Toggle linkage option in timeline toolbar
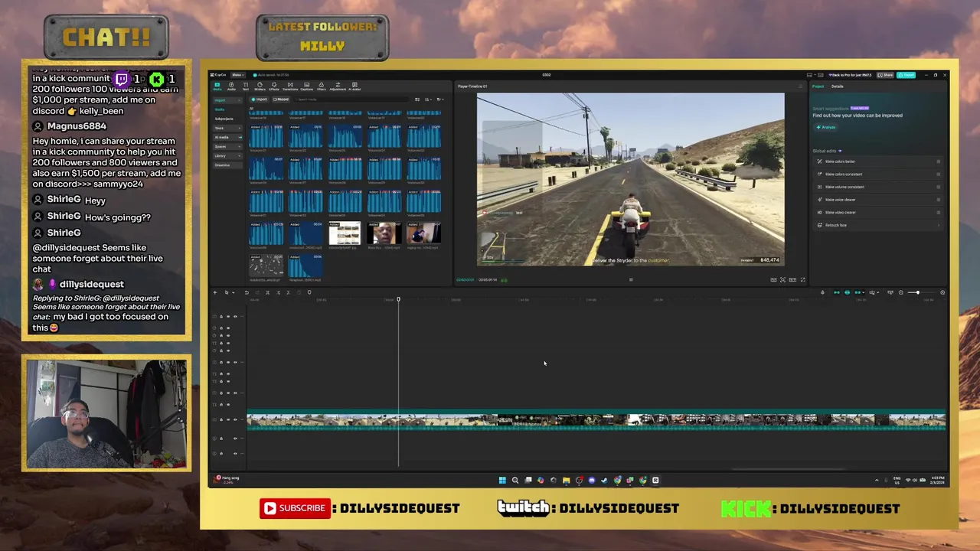Viewport: 980px width, 551px height. [857, 292]
